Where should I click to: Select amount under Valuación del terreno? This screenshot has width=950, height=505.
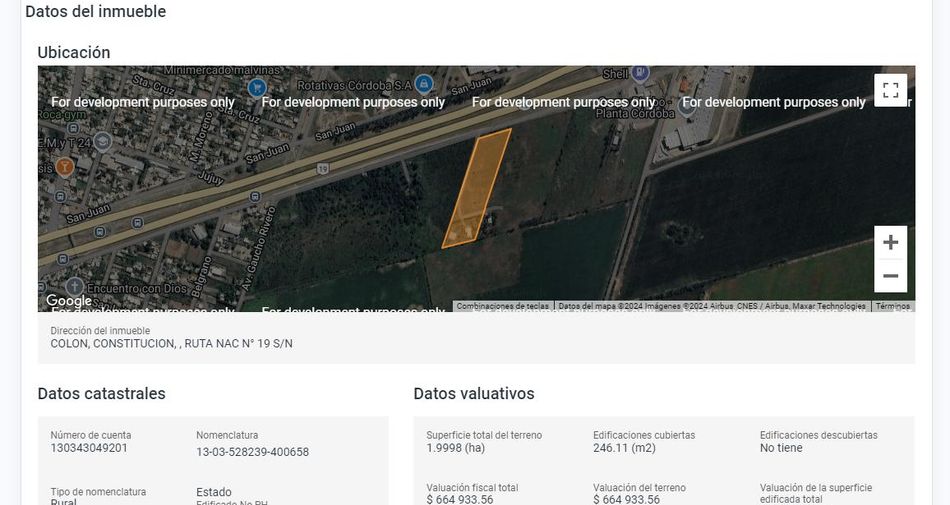[x=626, y=500]
